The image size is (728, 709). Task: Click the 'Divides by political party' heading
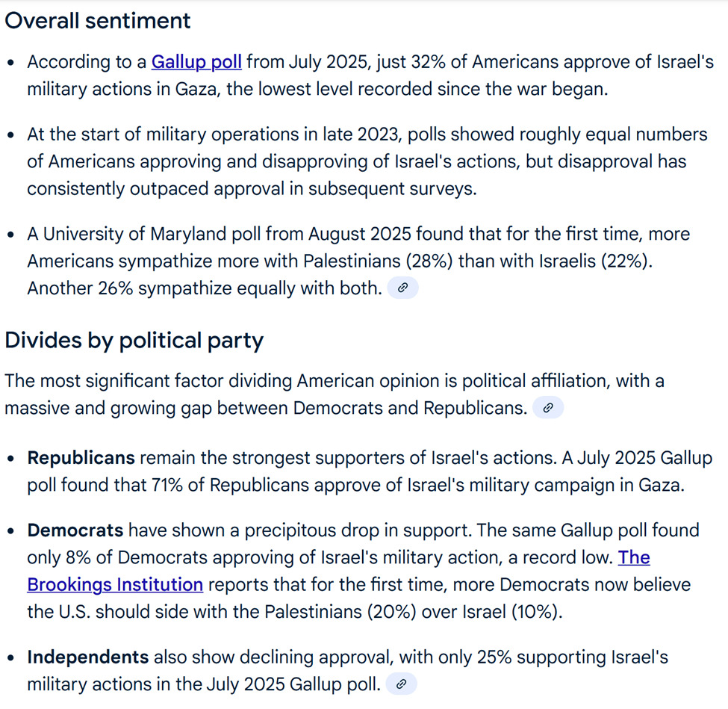(134, 340)
